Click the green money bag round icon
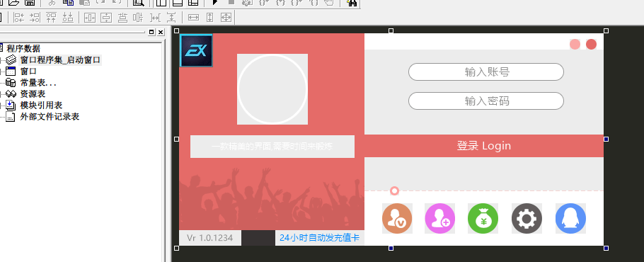The width and height of the screenshot is (644, 262). click(x=483, y=219)
